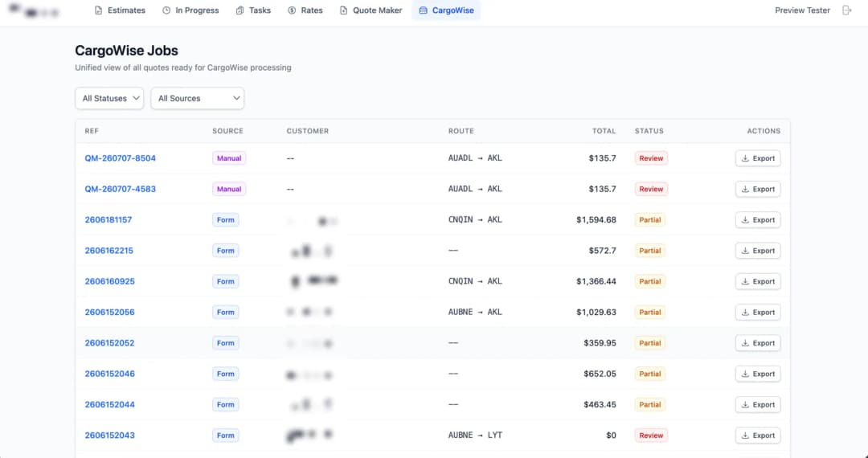Click the CUSTOMER column header
The width and height of the screenshot is (868, 458).
(x=308, y=131)
